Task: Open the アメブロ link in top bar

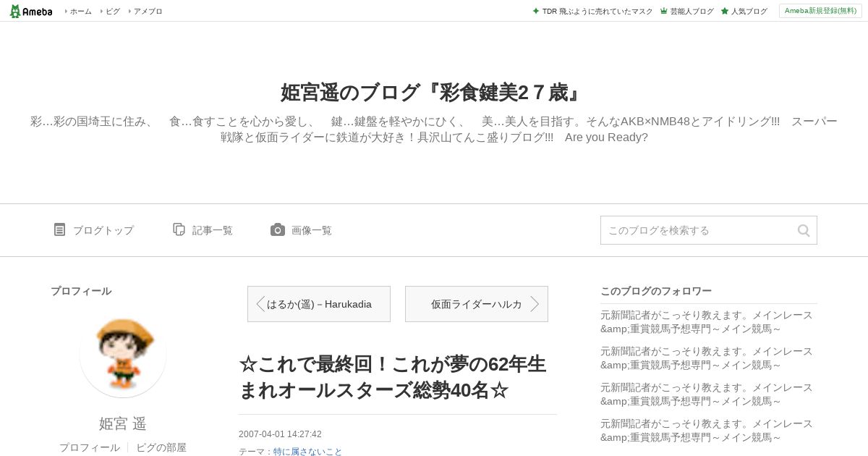Action: 148,12
